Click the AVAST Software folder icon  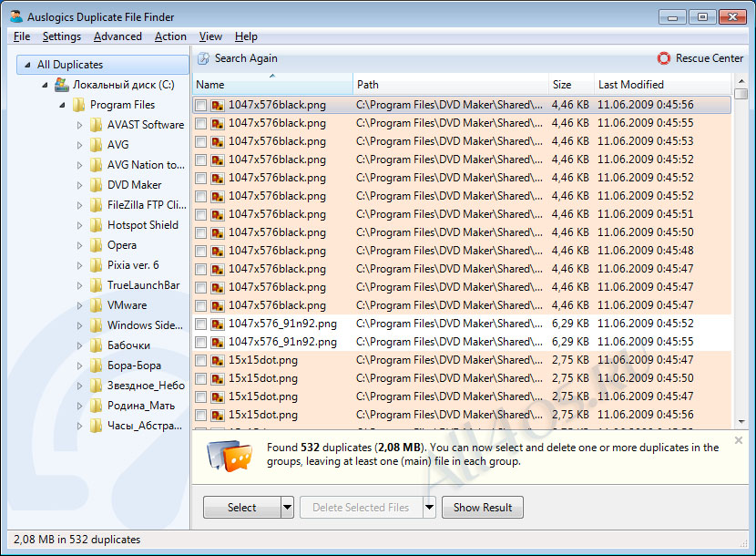tap(96, 125)
